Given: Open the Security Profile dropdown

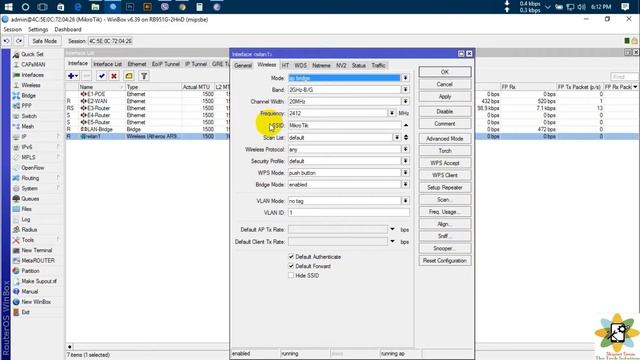Looking at the screenshot, I should (x=405, y=161).
